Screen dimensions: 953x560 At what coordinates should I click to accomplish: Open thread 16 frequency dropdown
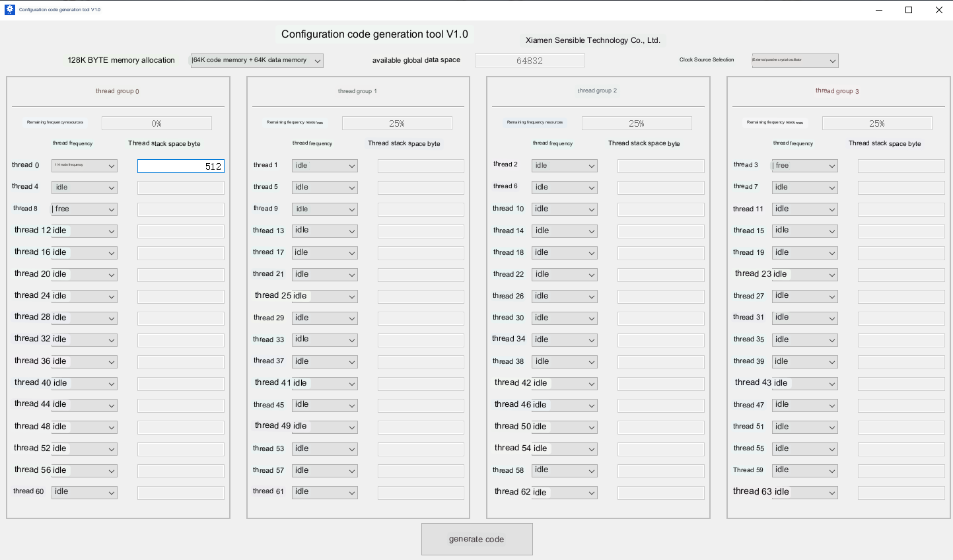point(85,253)
